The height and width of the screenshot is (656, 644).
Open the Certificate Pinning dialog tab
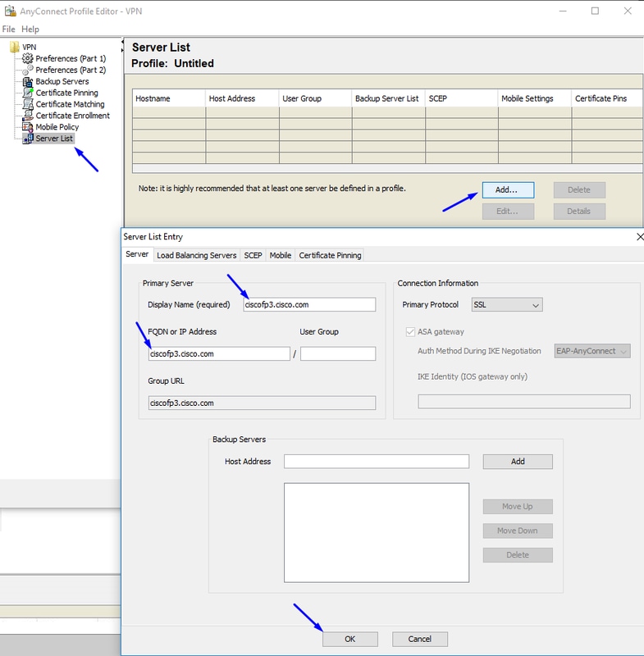pyautogui.click(x=330, y=255)
